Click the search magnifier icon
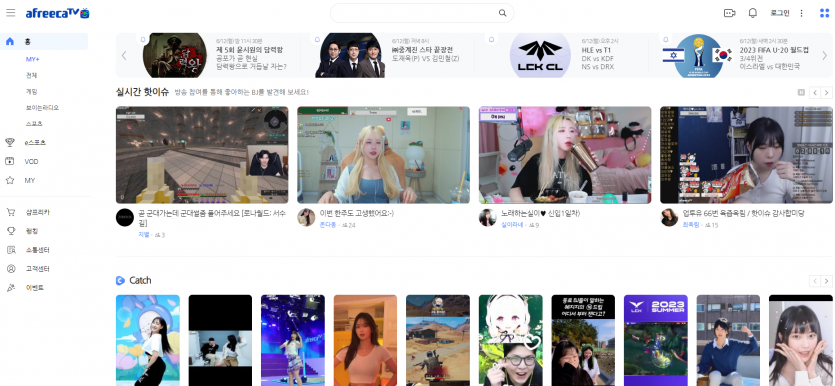Viewport: 835px width, 386px height. click(x=502, y=13)
